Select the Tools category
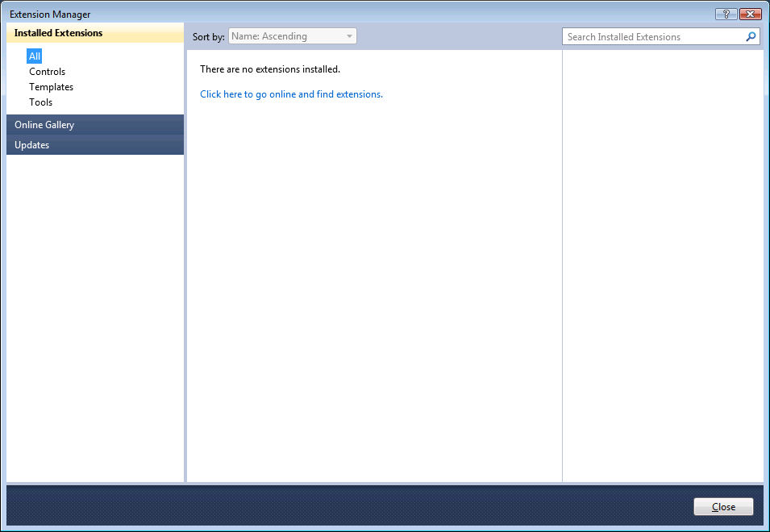Image resolution: width=770 pixels, height=532 pixels. point(41,102)
